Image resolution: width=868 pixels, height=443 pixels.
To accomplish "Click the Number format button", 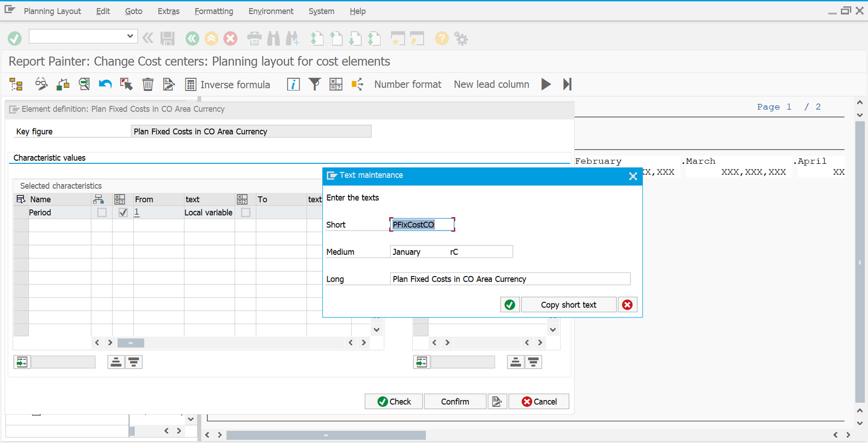I will pyautogui.click(x=408, y=84).
